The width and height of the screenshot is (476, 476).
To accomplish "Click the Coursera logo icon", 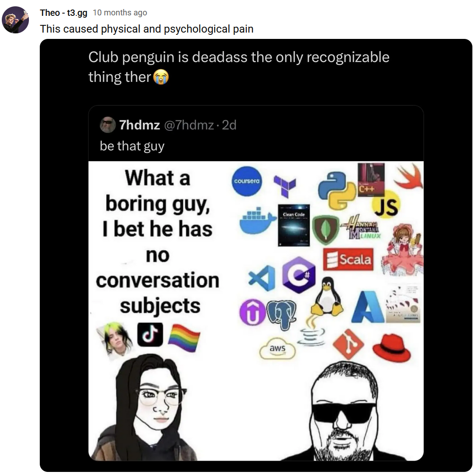I will point(247,181).
